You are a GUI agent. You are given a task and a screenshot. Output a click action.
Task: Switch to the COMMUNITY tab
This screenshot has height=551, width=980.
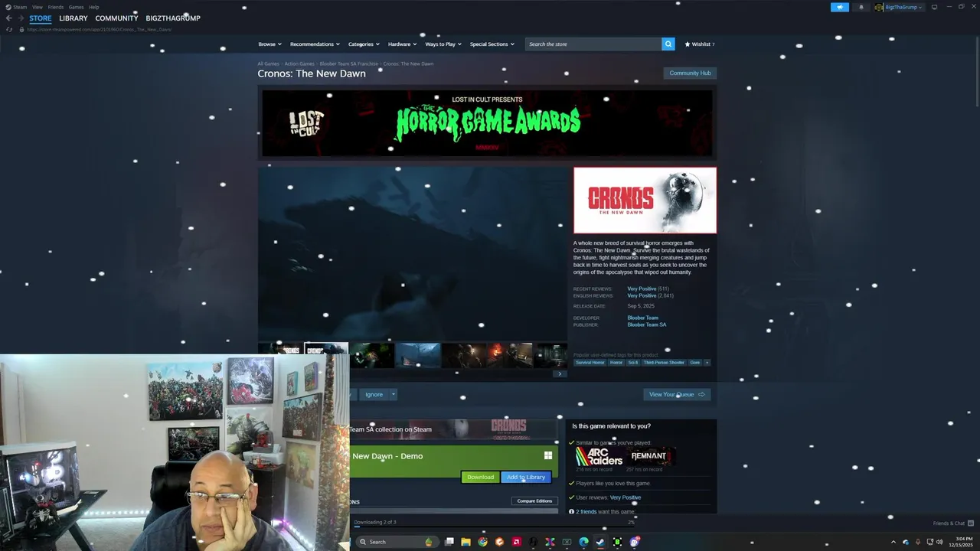coord(116,18)
